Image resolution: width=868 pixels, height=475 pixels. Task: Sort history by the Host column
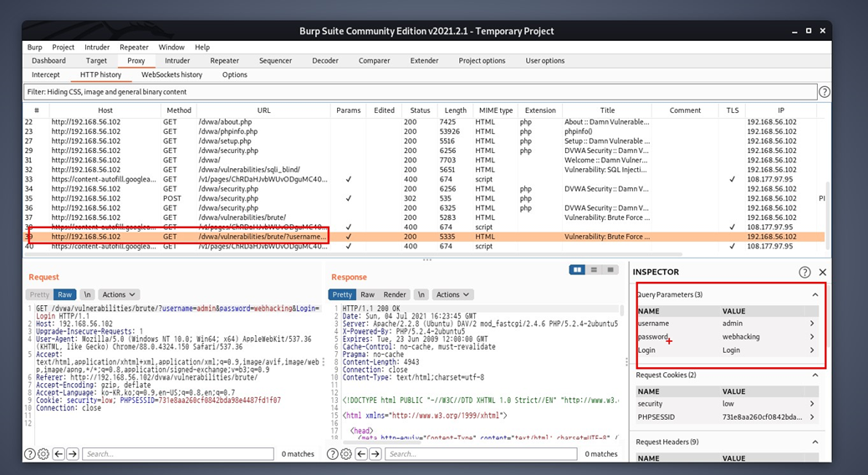[x=105, y=110]
